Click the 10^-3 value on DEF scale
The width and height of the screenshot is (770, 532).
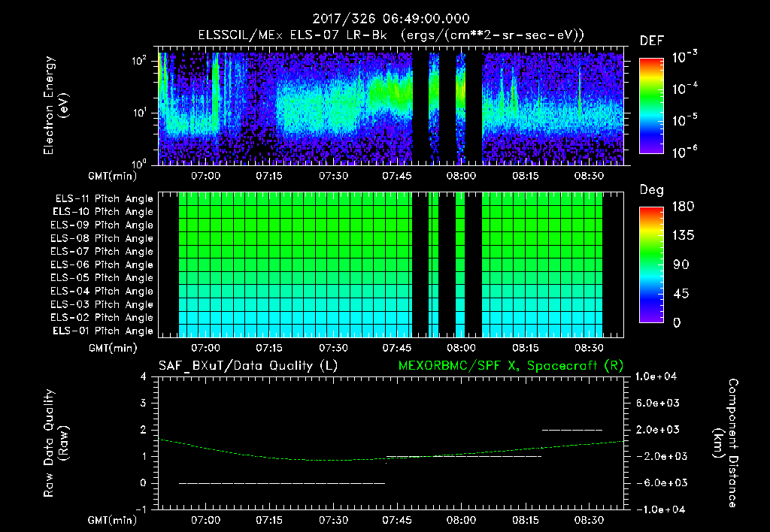pyautogui.click(x=684, y=57)
